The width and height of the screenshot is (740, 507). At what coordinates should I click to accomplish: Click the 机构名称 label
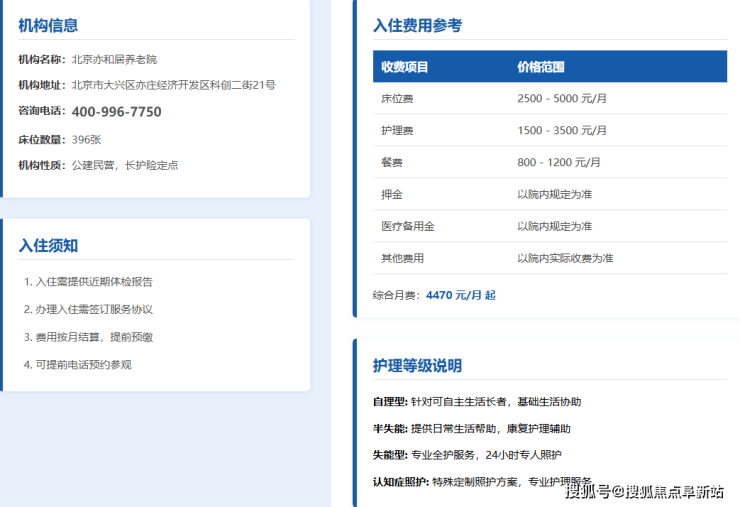click(x=42, y=59)
